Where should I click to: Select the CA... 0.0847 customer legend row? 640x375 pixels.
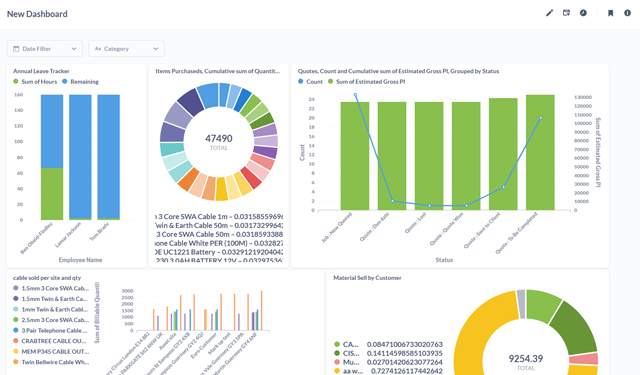coord(388,344)
